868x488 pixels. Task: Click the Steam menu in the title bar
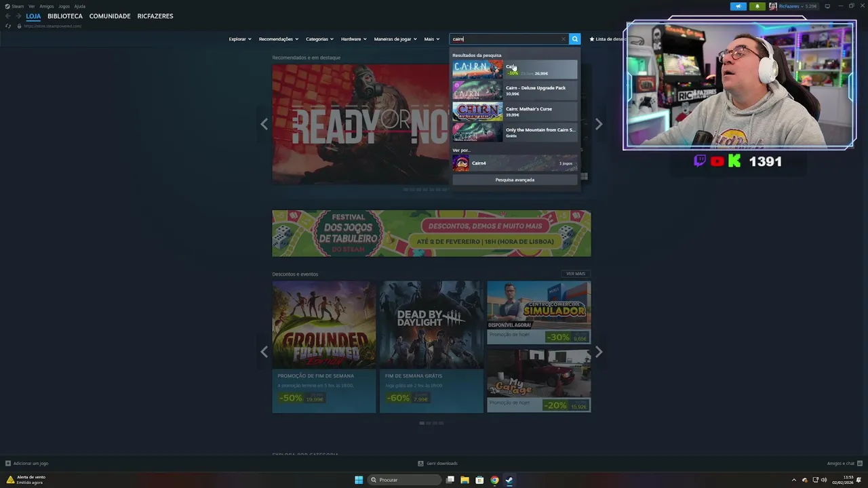pos(14,6)
